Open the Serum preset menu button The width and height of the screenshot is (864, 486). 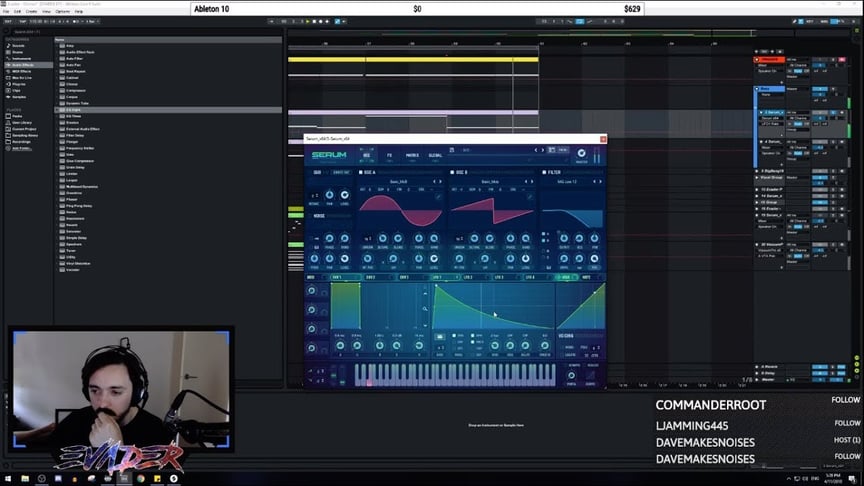pyautogui.click(x=563, y=150)
